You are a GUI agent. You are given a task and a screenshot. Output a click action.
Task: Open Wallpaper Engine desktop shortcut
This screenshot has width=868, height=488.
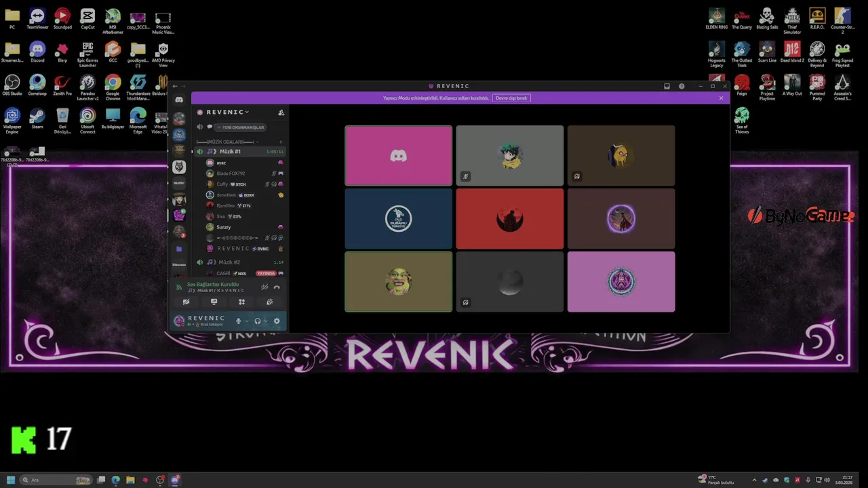point(12,120)
